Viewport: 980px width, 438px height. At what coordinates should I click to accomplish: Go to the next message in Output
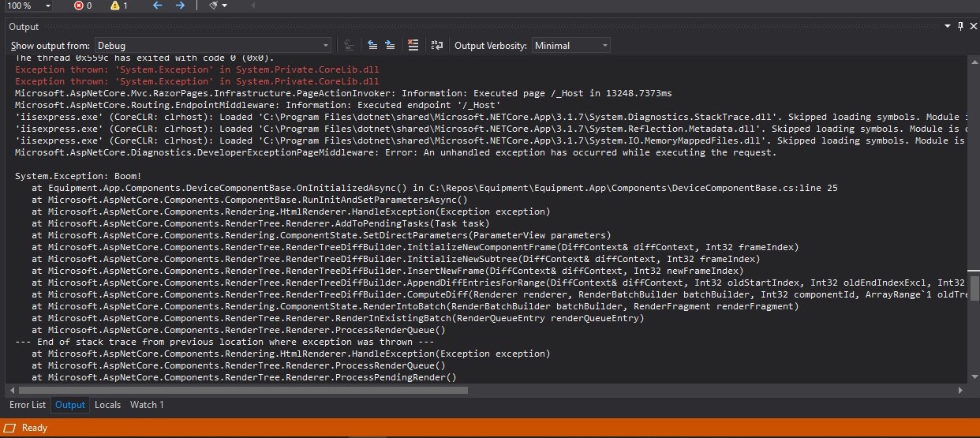point(391,46)
